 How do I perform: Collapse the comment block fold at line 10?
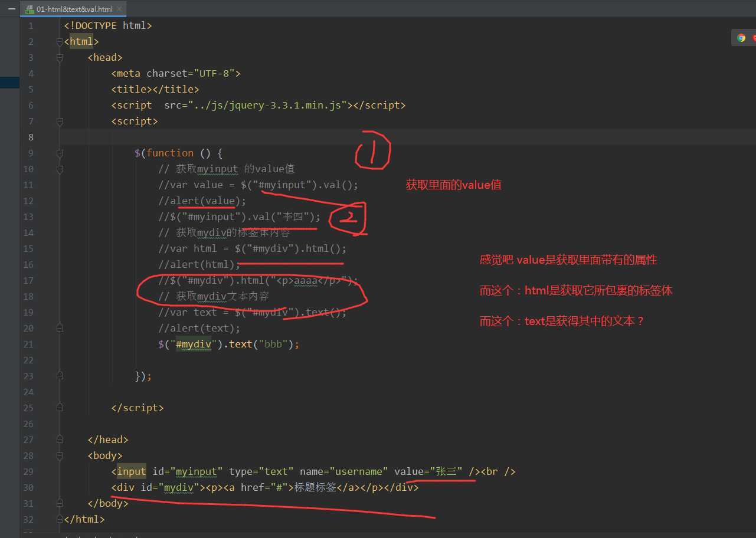click(x=60, y=169)
